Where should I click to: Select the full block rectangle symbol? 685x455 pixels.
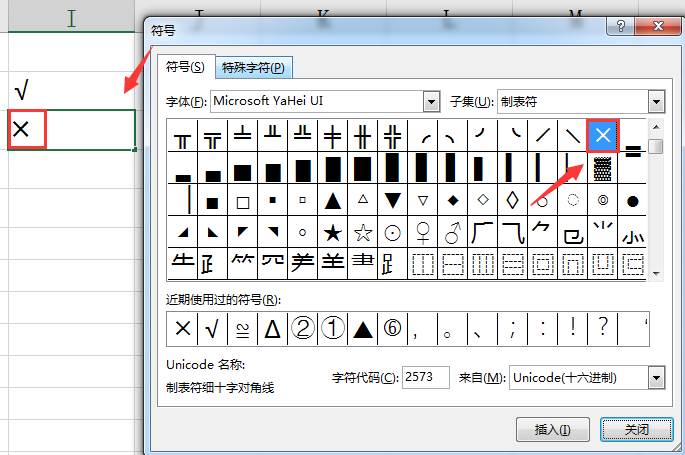(x=362, y=169)
